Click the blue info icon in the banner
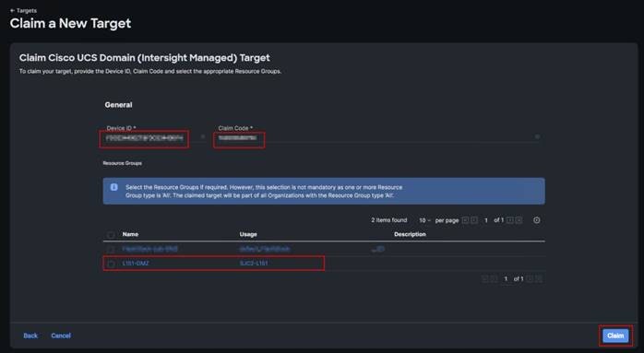This screenshot has height=353, width=644. pyautogui.click(x=113, y=187)
